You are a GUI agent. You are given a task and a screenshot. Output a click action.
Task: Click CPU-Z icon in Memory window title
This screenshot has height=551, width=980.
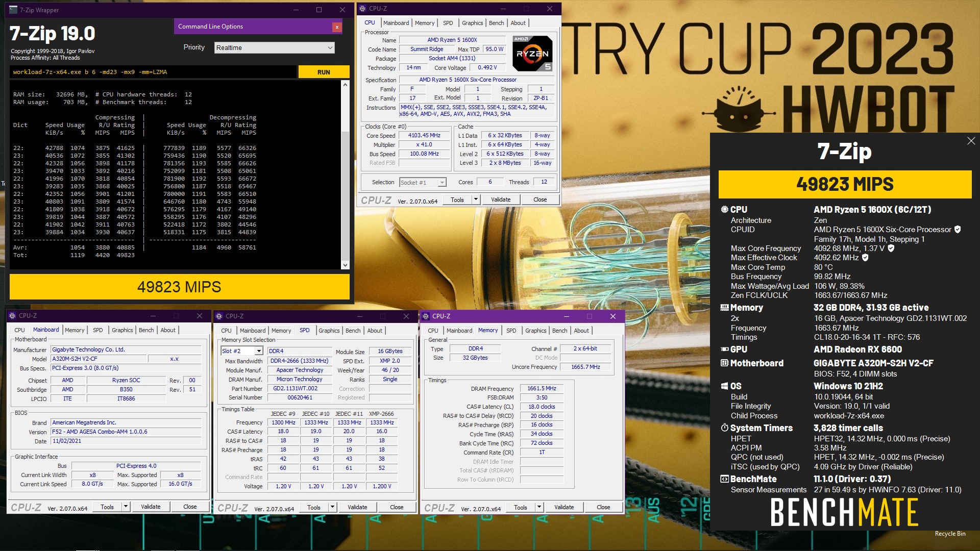(426, 316)
